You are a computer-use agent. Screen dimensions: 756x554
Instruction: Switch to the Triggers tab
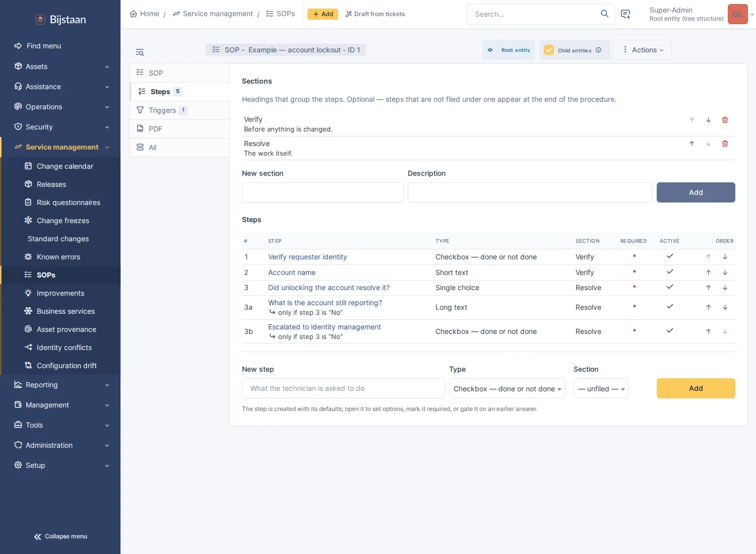(179, 110)
